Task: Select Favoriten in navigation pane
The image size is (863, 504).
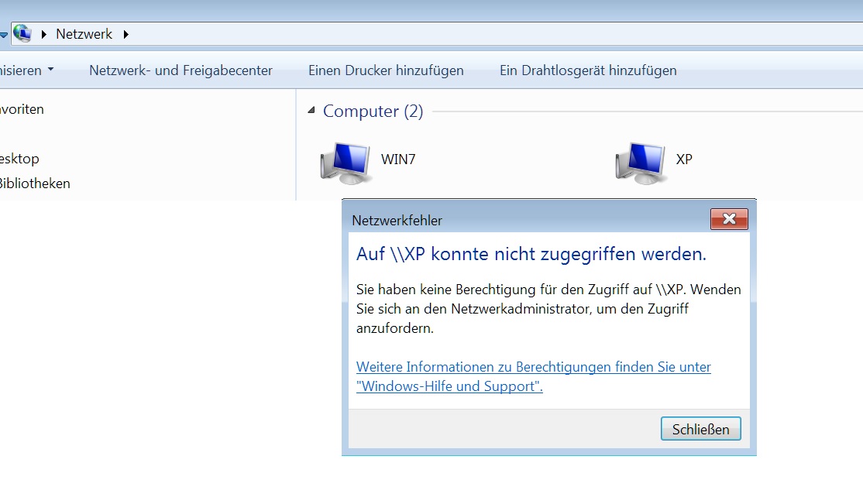Action: coord(22,109)
